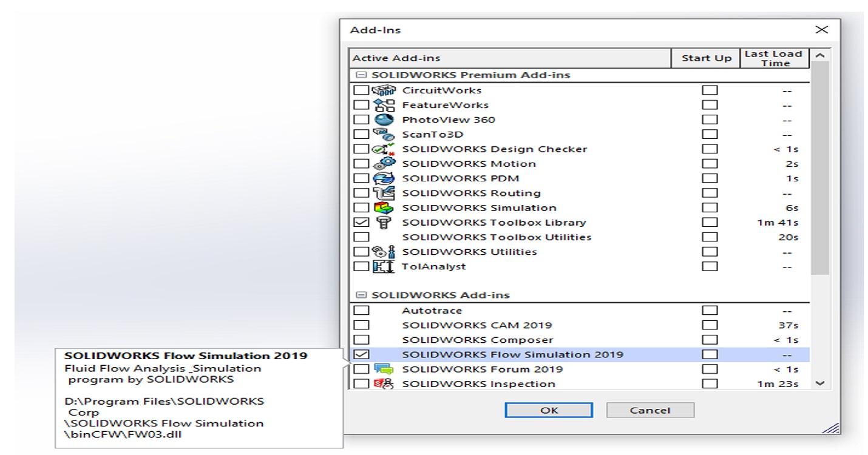Enable Start Up for SOLIDWORKS Toolbox Library
This screenshot has width=868, height=455.
710,223
